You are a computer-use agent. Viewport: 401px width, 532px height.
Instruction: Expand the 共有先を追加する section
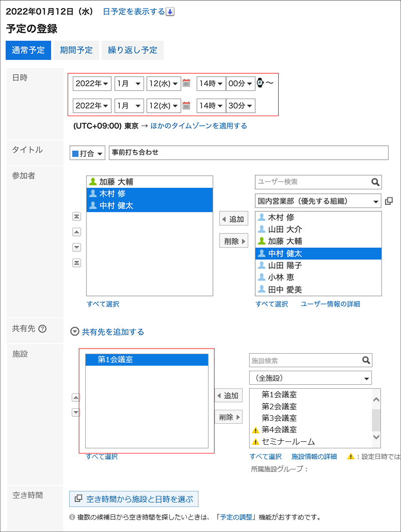pyautogui.click(x=75, y=332)
